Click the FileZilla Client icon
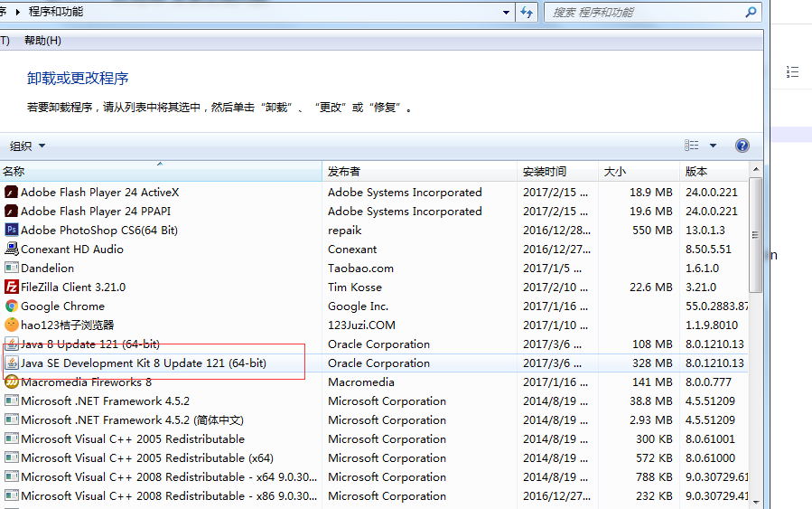The height and width of the screenshot is (509, 812). tap(12, 287)
